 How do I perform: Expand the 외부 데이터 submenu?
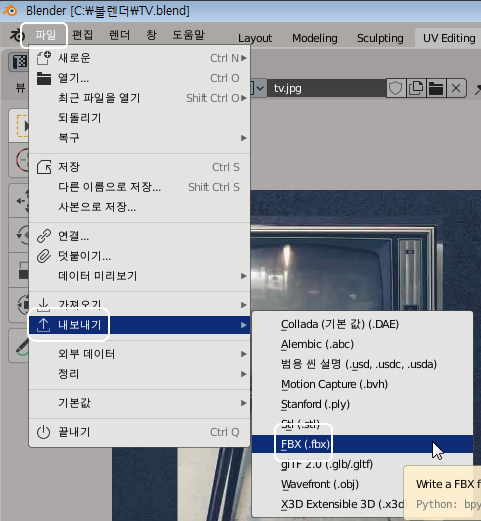(140, 354)
